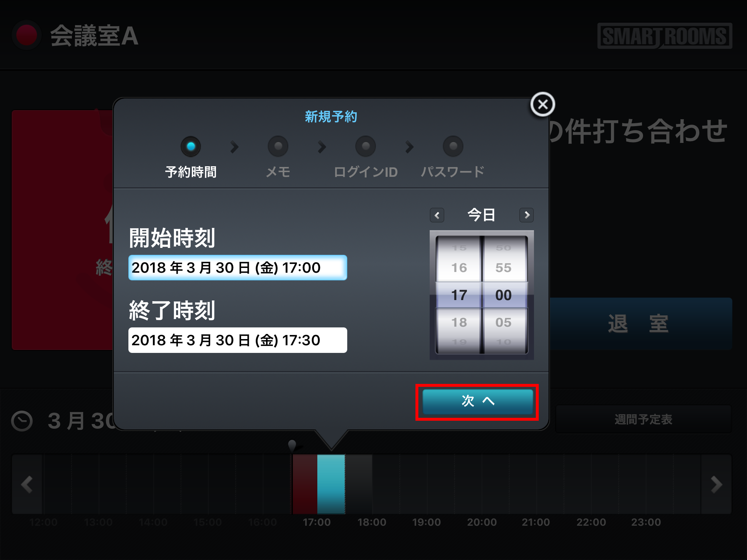The height and width of the screenshot is (560, 747).
Task: Pick minute 55 on the time wheel
Action: pyautogui.click(x=503, y=268)
